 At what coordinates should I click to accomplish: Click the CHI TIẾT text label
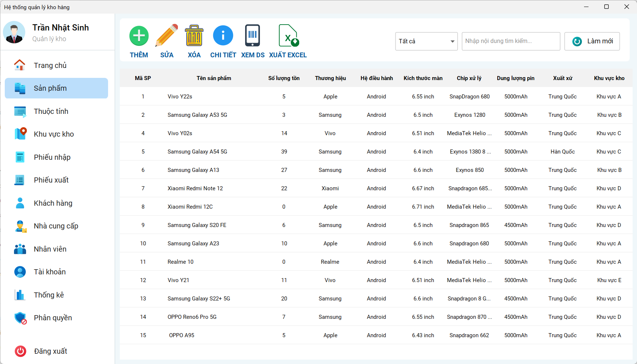pyautogui.click(x=223, y=55)
